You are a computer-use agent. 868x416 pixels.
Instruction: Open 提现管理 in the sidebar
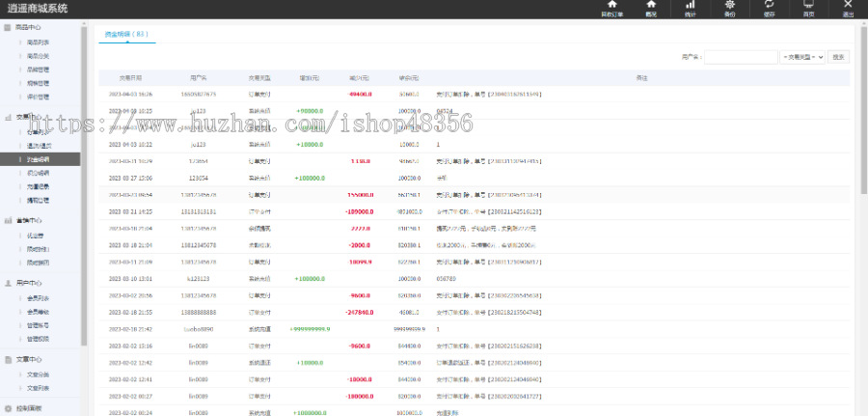point(38,200)
